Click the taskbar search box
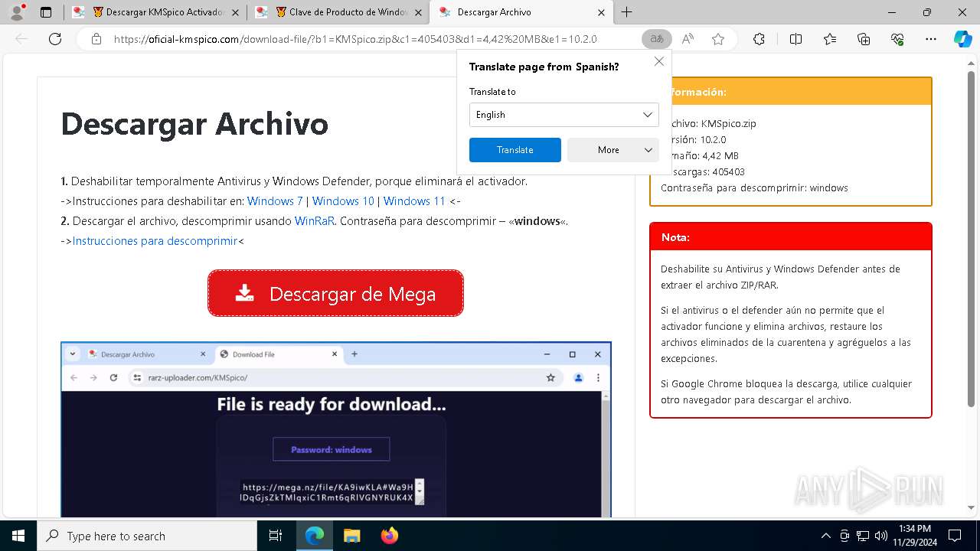Viewport: 980px width, 551px height. pyautogui.click(x=147, y=536)
